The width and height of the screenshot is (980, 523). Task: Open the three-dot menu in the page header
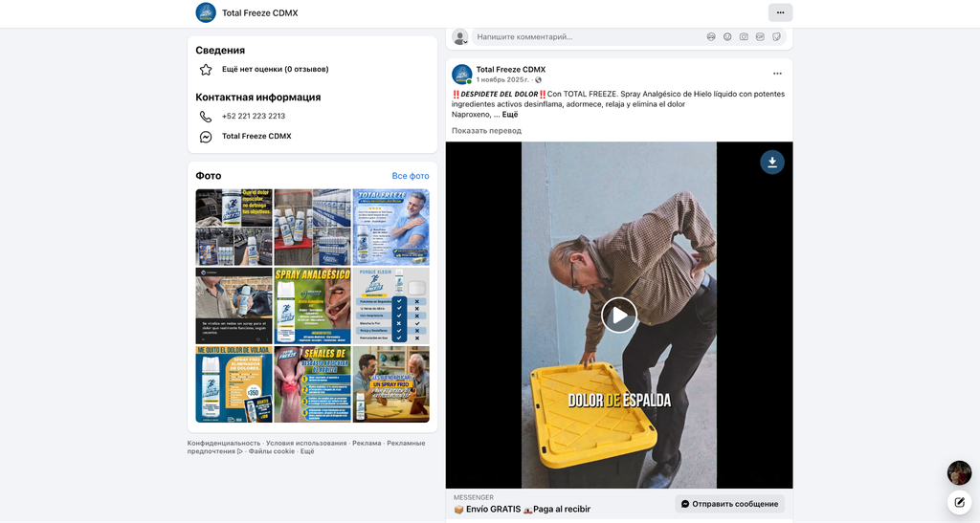(780, 12)
